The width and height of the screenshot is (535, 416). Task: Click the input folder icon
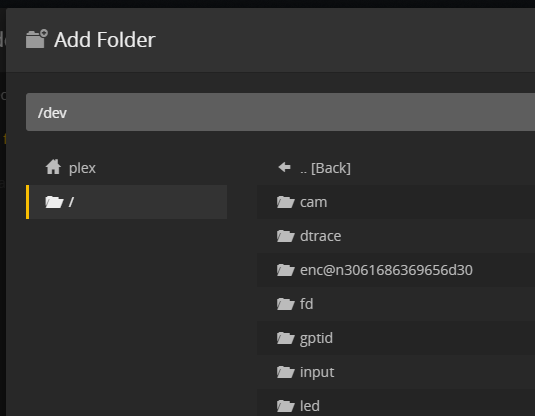286,372
